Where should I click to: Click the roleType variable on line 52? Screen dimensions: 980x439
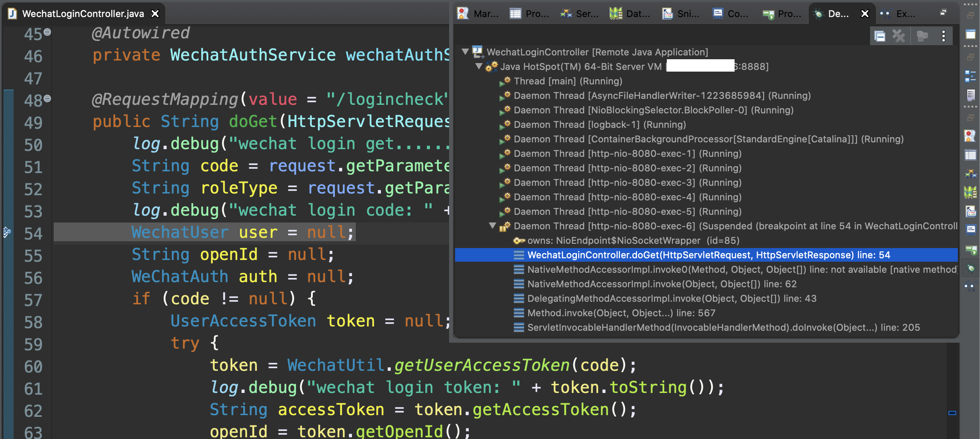(x=239, y=188)
